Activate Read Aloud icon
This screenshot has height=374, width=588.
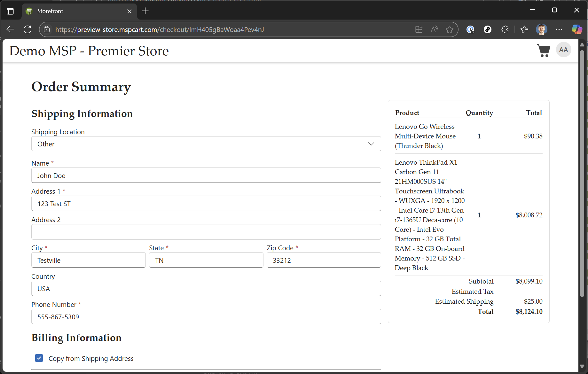(x=434, y=29)
